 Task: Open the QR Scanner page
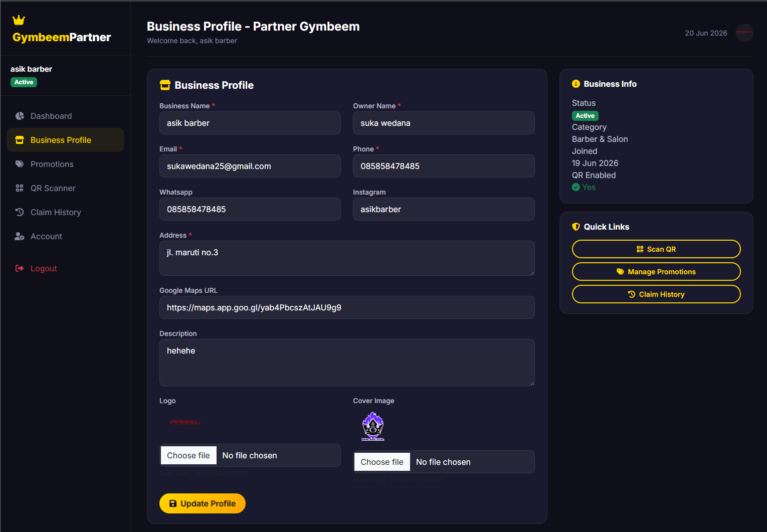point(65,188)
